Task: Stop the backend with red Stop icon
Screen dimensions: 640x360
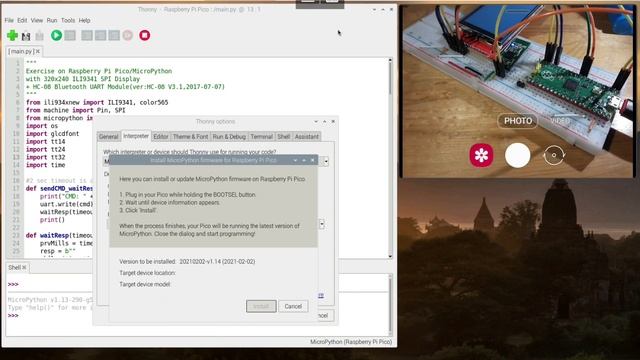Action: [x=144, y=36]
